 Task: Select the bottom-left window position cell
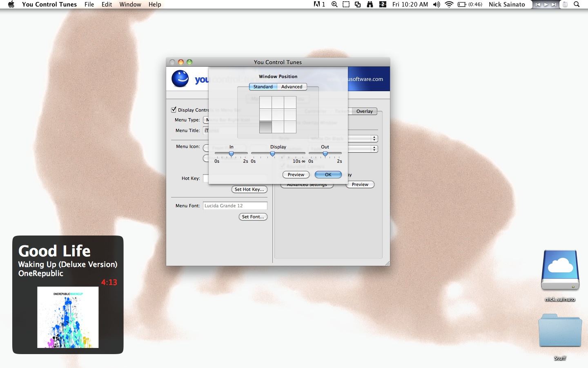point(265,127)
